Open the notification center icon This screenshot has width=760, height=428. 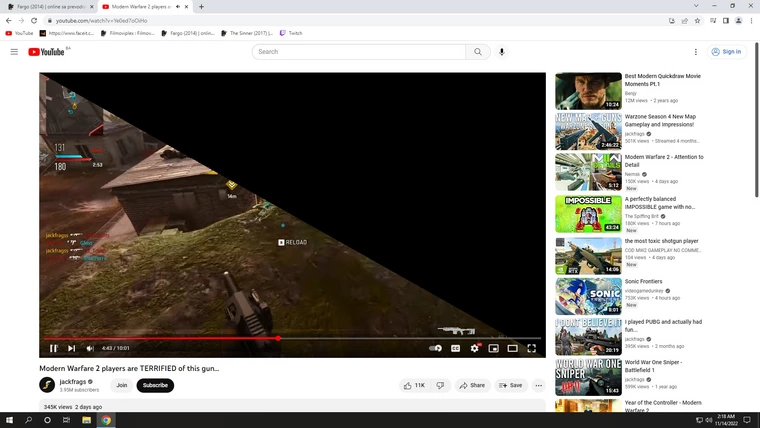click(x=747, y=420)
